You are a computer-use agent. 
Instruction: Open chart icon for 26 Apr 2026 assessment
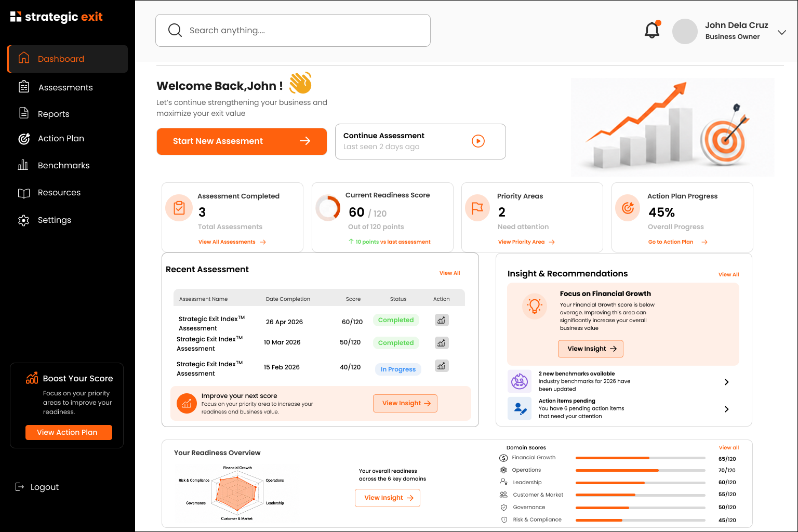(442, 320)
